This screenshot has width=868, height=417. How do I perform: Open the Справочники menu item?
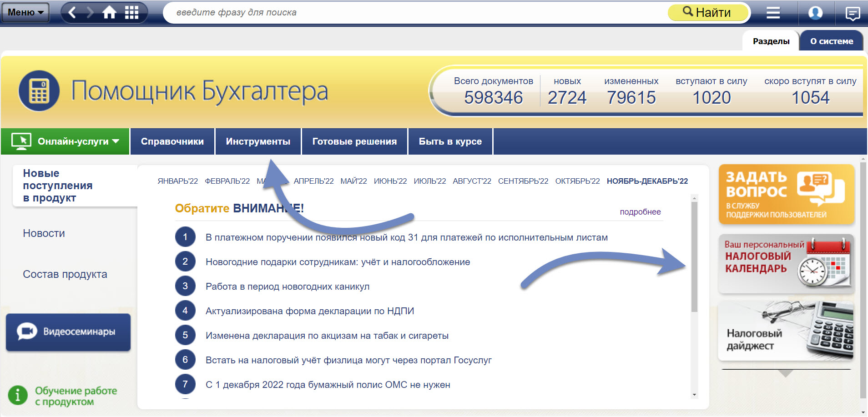172,141
